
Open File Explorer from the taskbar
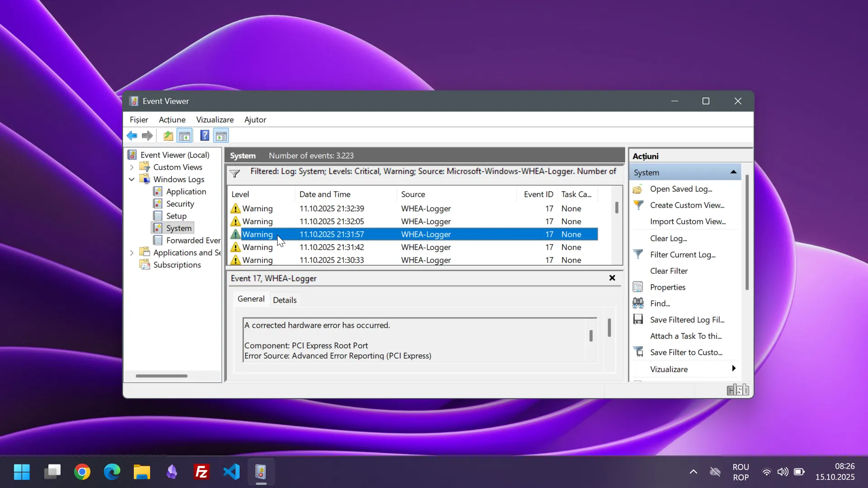[x=142, y=472]
